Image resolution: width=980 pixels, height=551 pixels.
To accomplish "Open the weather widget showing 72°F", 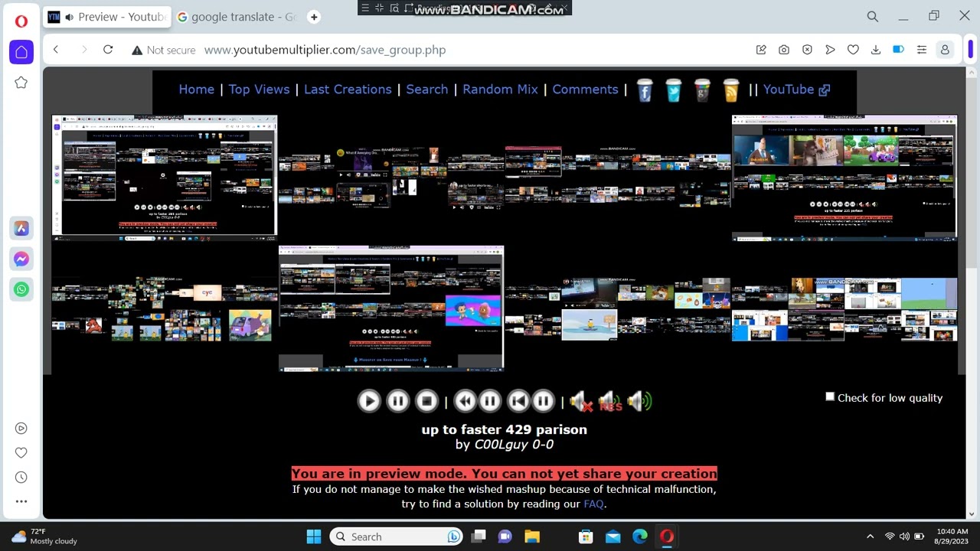I will coord(44,536).
